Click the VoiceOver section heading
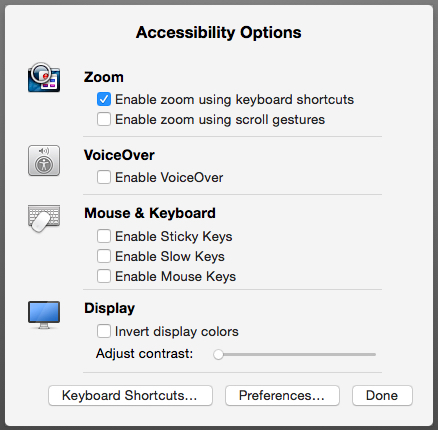 119,155
